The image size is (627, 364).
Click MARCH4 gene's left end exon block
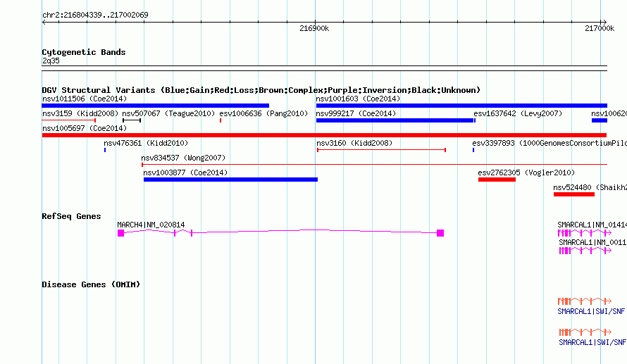(x=120, y=233)
